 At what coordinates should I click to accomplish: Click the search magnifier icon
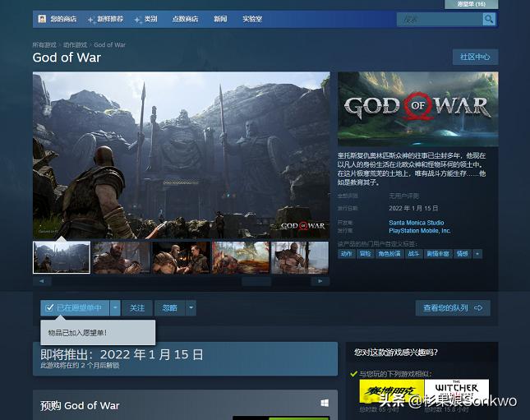(x=489, y=19)
